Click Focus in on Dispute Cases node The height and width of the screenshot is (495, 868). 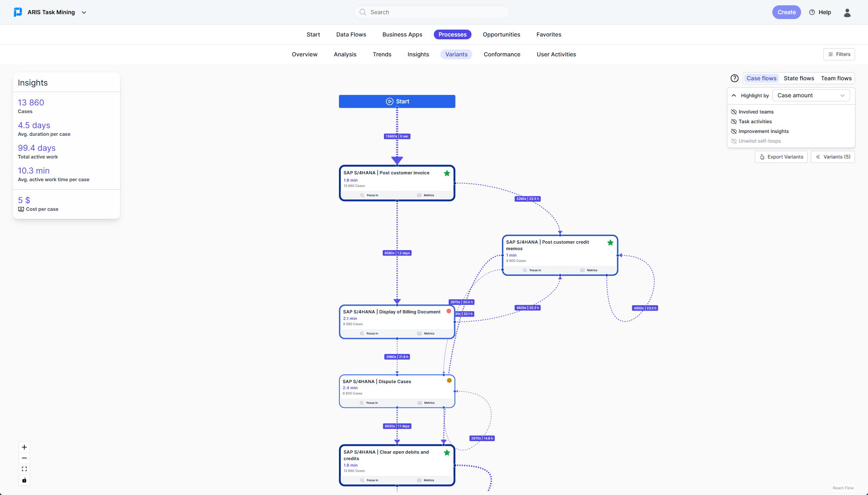coord(368,403)
